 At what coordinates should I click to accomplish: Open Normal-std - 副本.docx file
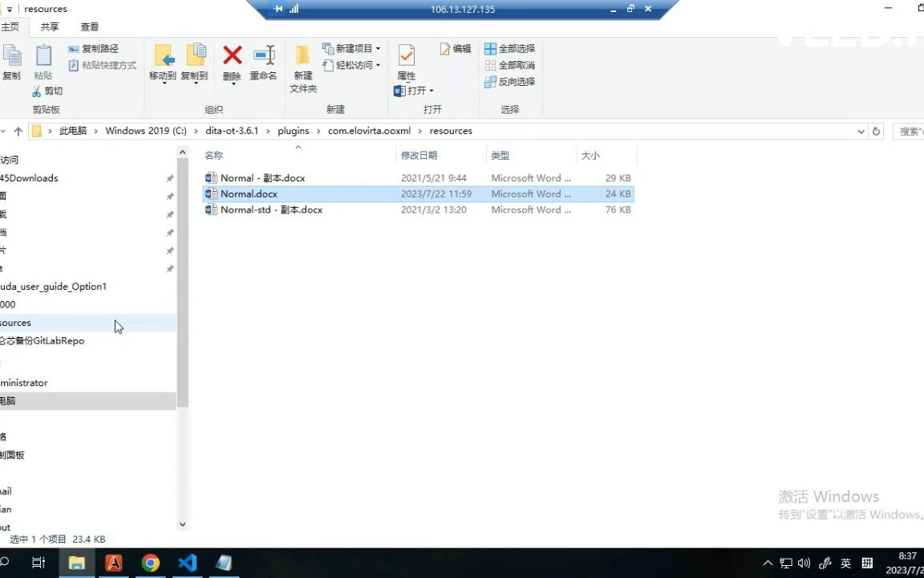pos(269,210)
